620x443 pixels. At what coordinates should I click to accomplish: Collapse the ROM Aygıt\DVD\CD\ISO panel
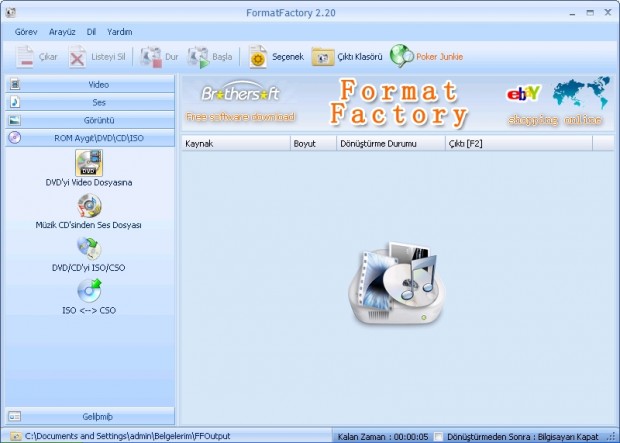point(90,138)
